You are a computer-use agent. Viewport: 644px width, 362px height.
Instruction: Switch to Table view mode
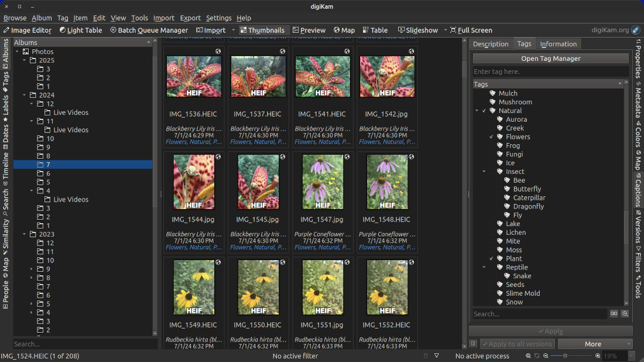click(375, 30)
